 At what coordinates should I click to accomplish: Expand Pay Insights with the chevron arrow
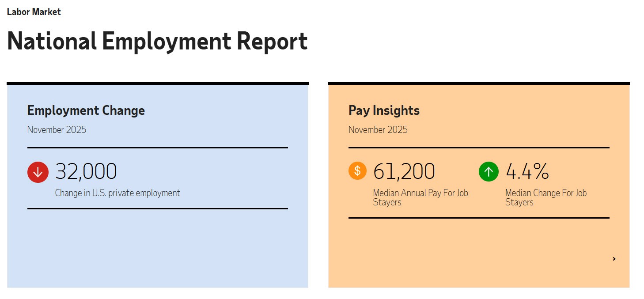coord(614,259)
